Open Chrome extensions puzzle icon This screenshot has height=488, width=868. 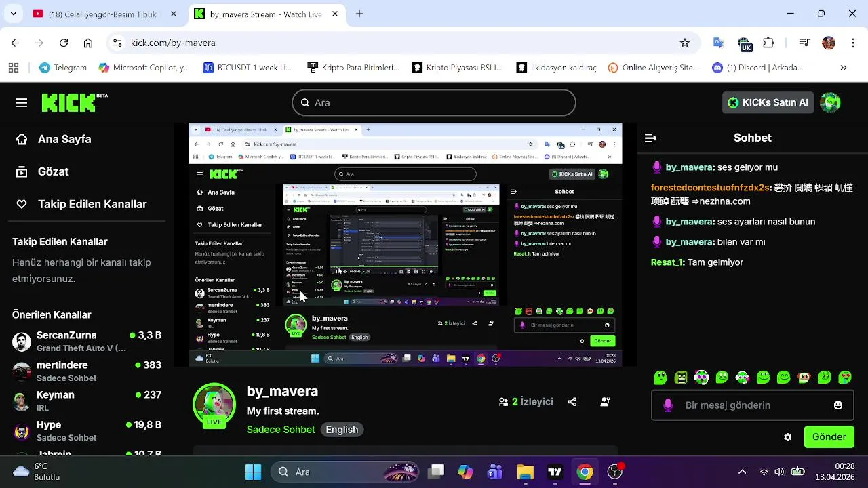click(x=768, y=43)
